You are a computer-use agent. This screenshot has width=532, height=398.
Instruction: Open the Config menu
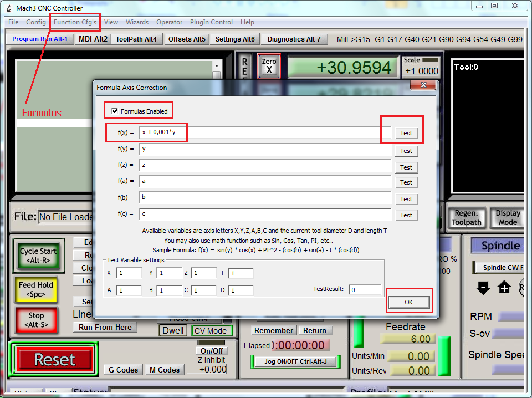pos(36,22)
